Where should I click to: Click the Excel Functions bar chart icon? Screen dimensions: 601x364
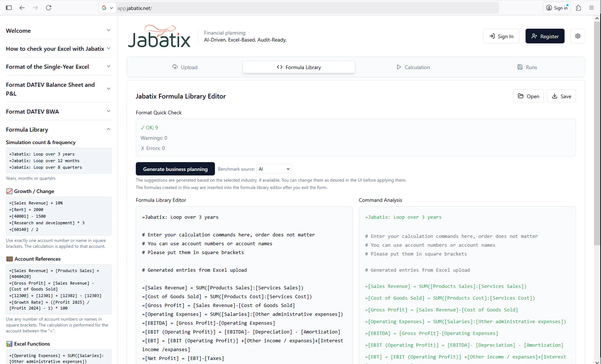tap(10, 344)
